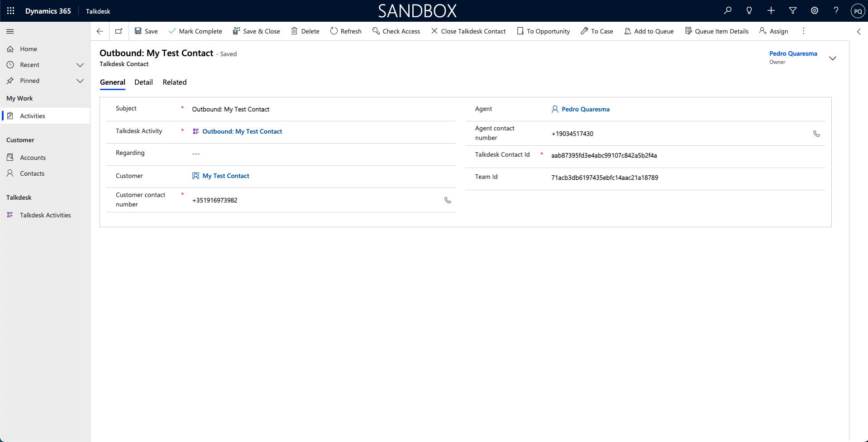Expand the Recent list
The image size is (868, 442).
click(80, 65)
